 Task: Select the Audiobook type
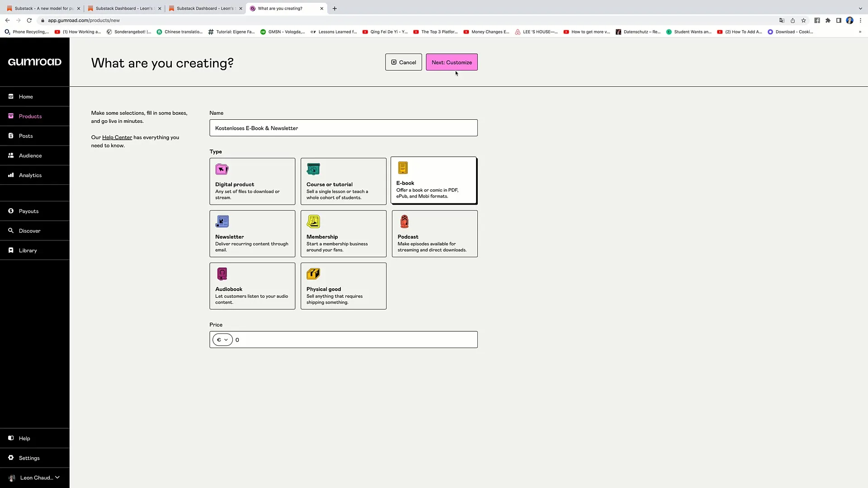[252, 286]
